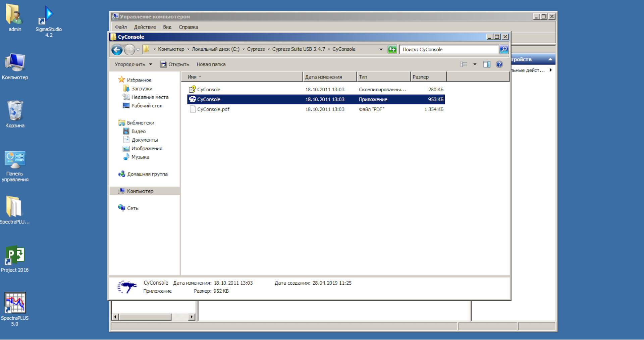Launch SigmaStudio 4.2 shortcut
This screenshot has height=340, width=644.
[49, 21]
